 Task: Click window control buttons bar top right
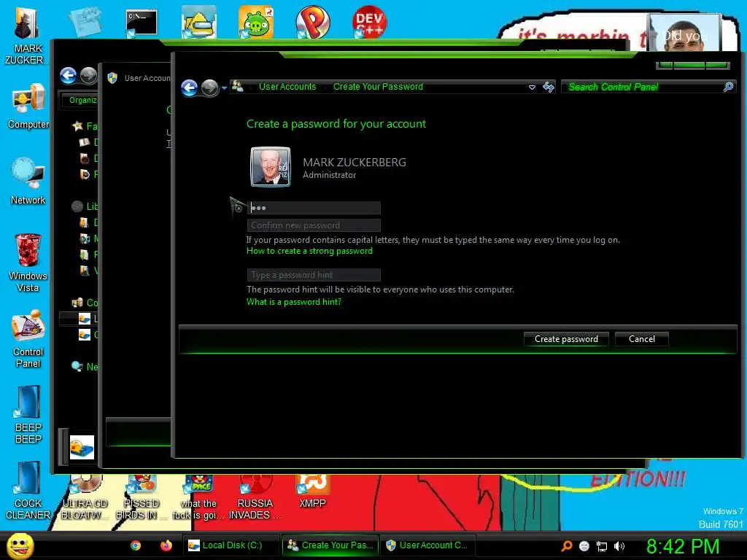coord(692,65)
